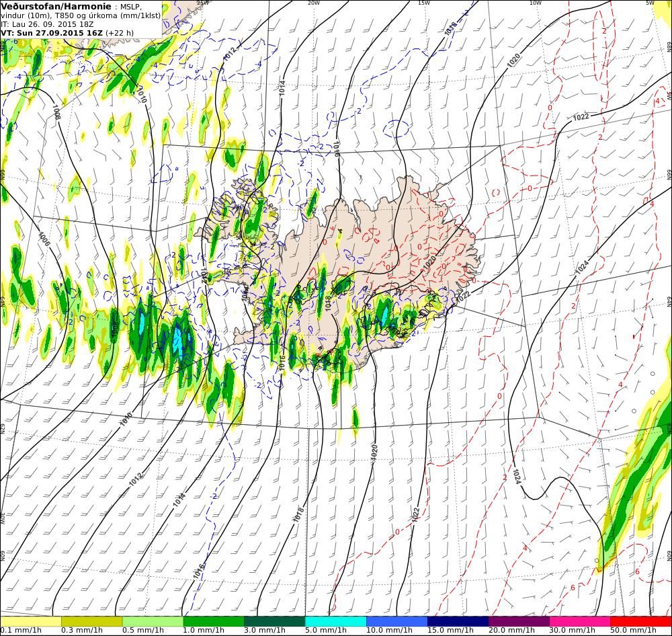Click the olive 0.3 mm/1h legend swatch
The image size is (672, 636).
point(91,621)
